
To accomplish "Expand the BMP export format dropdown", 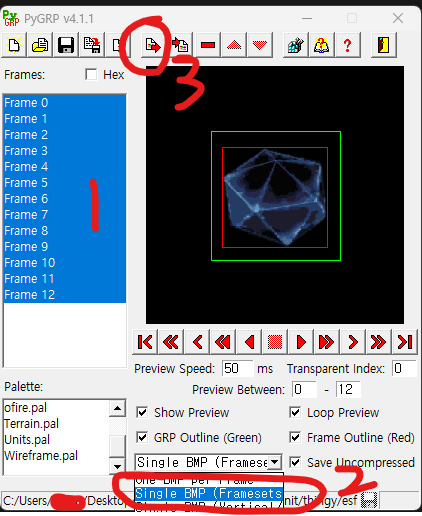I will [x=274, y=462].
